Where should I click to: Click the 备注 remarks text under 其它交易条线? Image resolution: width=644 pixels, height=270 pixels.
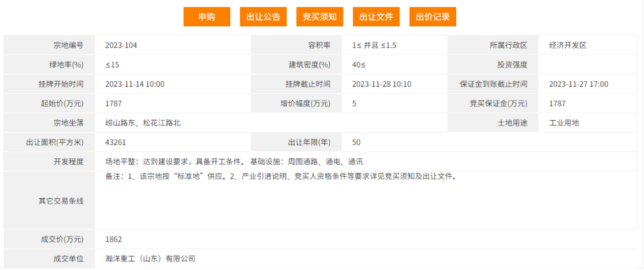pyautogui.click(x=280, y=177)
